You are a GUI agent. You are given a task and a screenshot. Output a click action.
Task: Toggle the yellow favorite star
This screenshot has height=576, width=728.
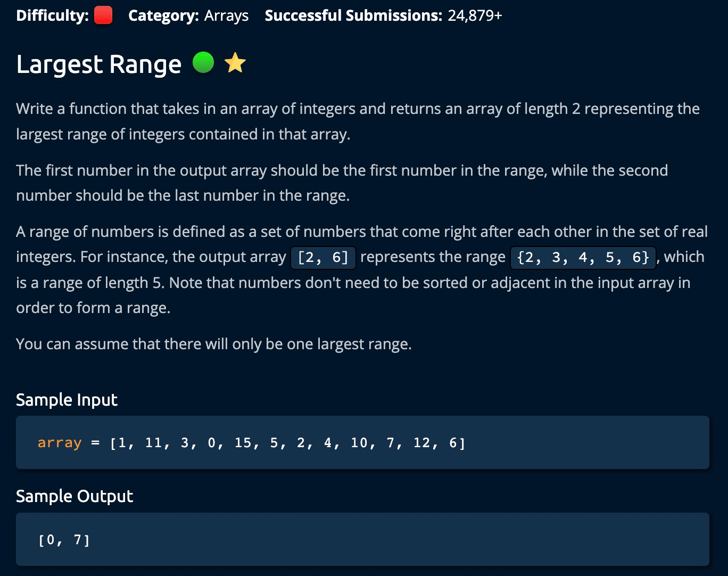pos(235,63)
